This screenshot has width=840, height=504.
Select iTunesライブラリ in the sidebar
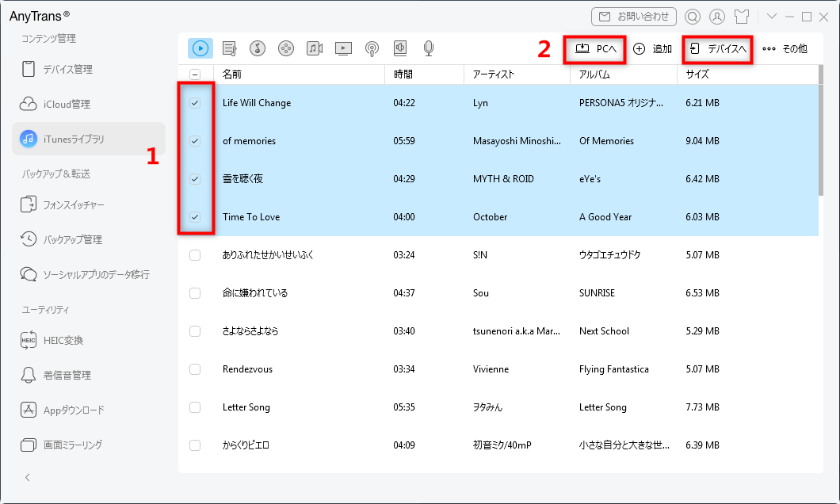pos(89,139)
